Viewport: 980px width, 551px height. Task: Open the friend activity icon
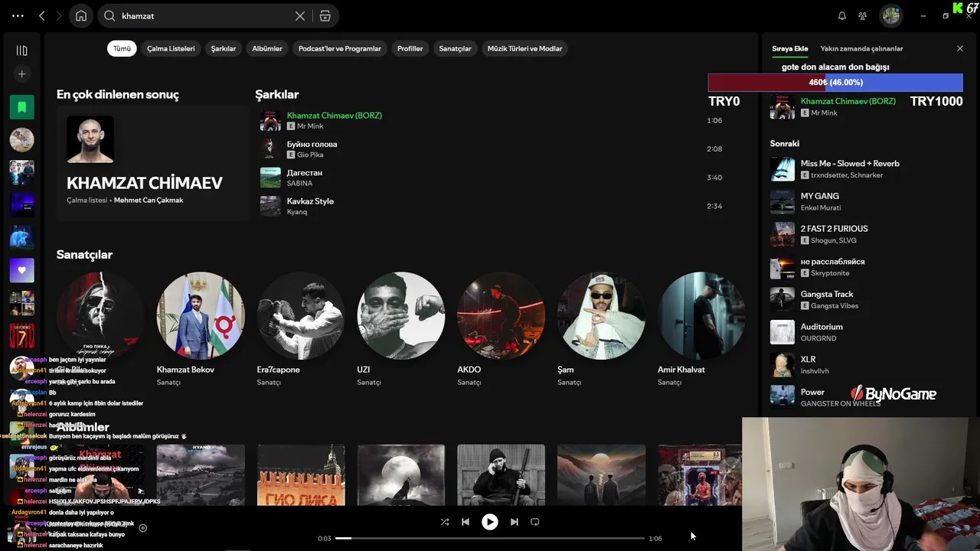(863, 15)
